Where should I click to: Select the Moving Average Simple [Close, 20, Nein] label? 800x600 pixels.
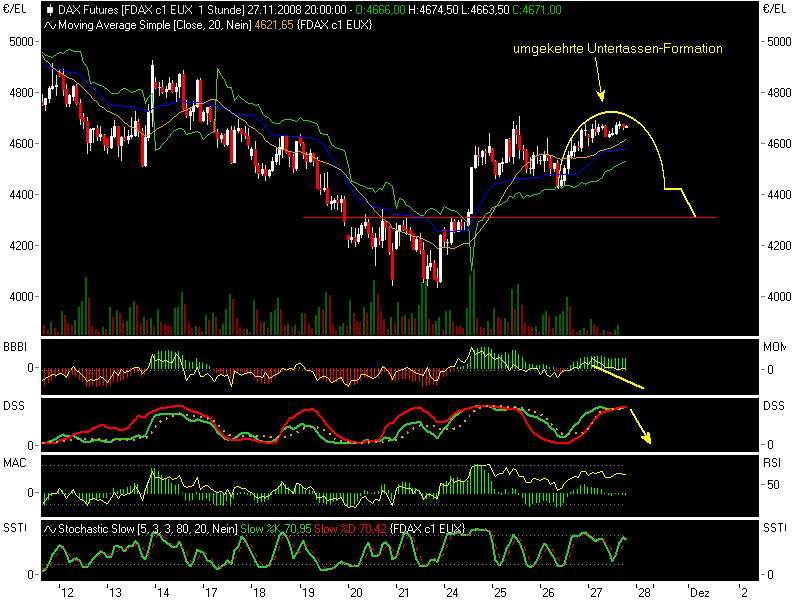coord(155,25)
